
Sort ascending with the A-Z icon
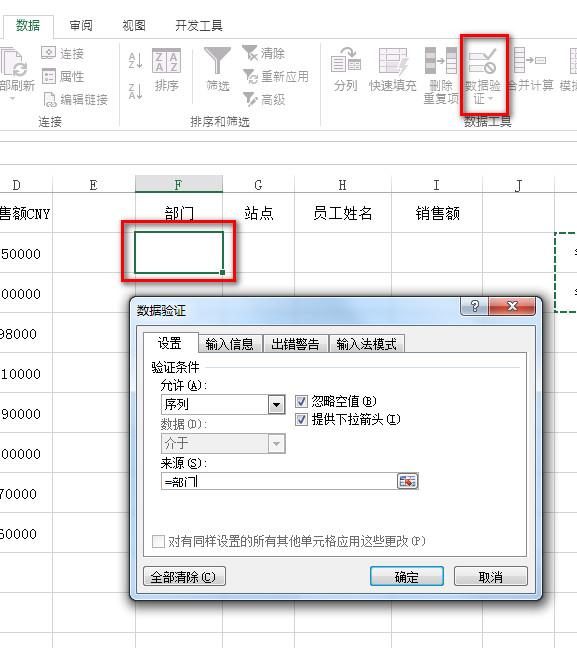(136, 60)
